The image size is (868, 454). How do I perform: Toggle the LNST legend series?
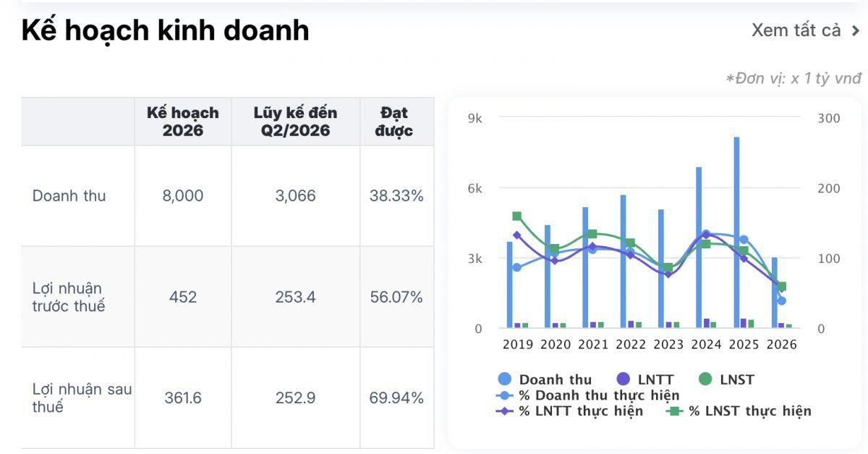click(x=726, y=379)
